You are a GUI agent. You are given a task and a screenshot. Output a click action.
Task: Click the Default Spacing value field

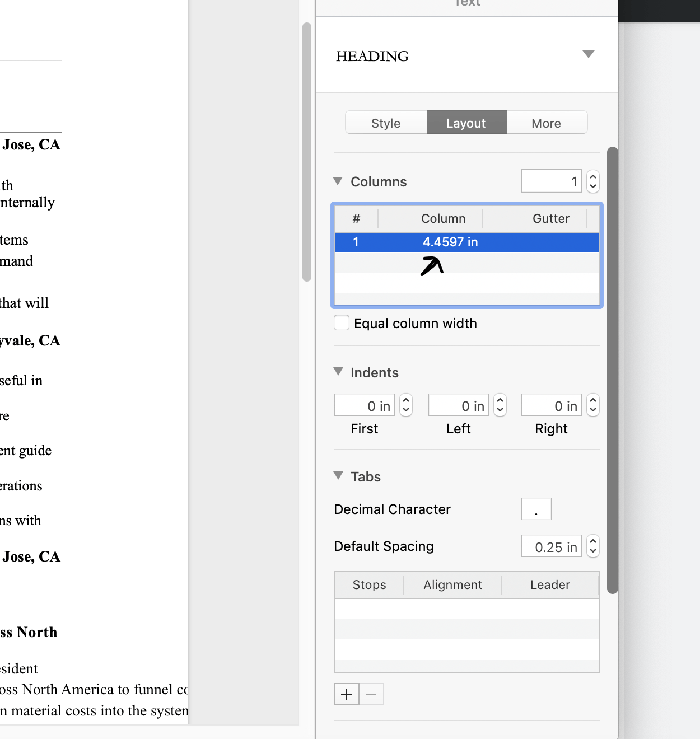click(x=552, y=546)
